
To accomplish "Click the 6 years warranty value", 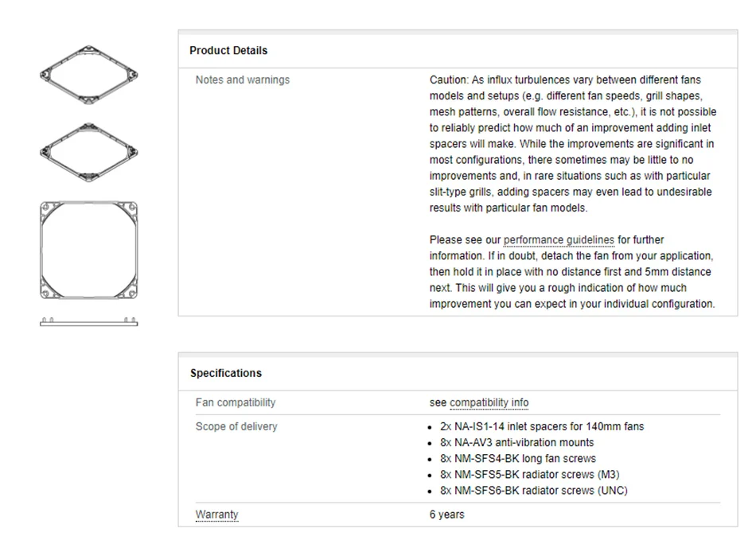I will 446,515.
